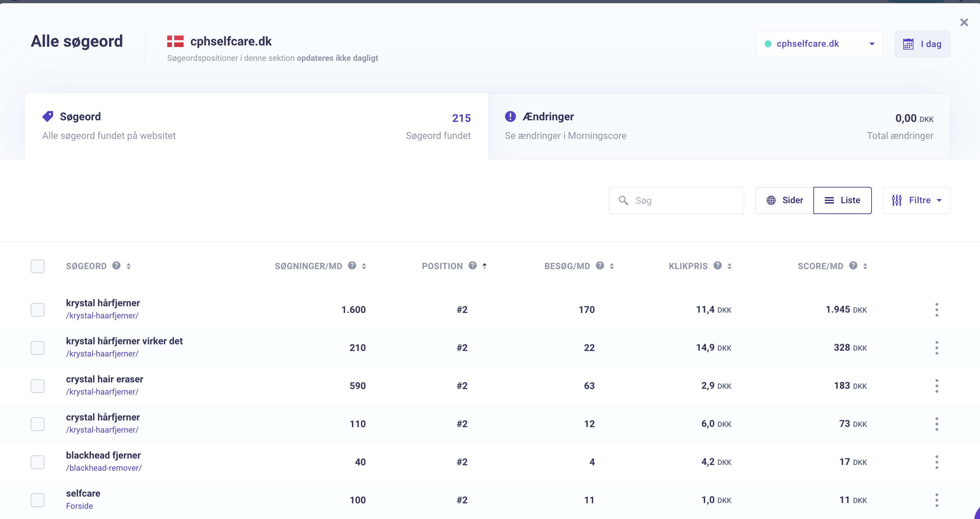The height and width of the screenshot is (519, 980).
Task: Click help icon next to SØGEORD header
Action: coord(116,265)
